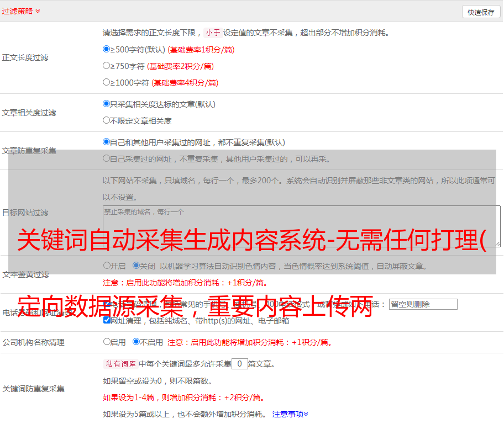Select 启用 for 公司机构名称清理
Image resolution: width=504 pixels, height=424 pixels.
(x=107, y=342)
